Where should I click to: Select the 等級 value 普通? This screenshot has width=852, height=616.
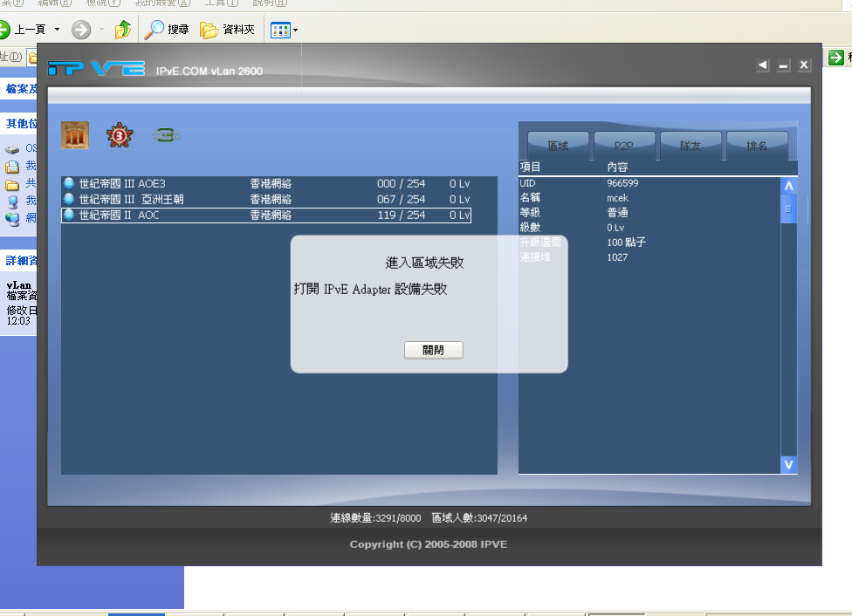click(x=618, y=212)
